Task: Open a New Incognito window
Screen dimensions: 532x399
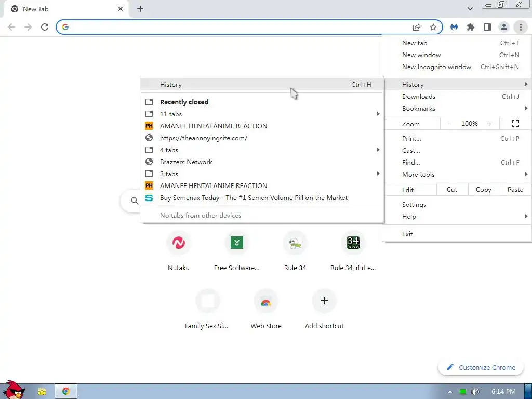Action: [457, 67]
